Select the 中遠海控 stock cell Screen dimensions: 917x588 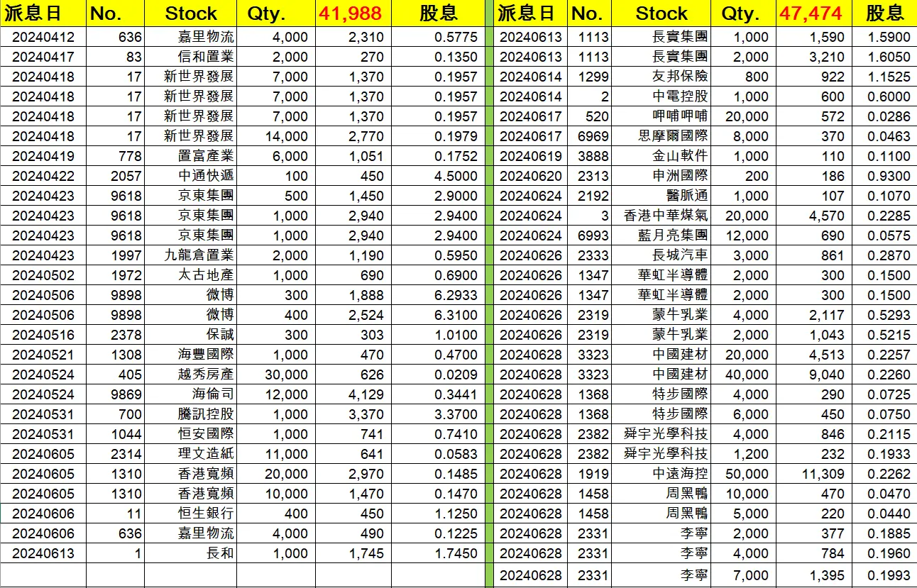661,474
